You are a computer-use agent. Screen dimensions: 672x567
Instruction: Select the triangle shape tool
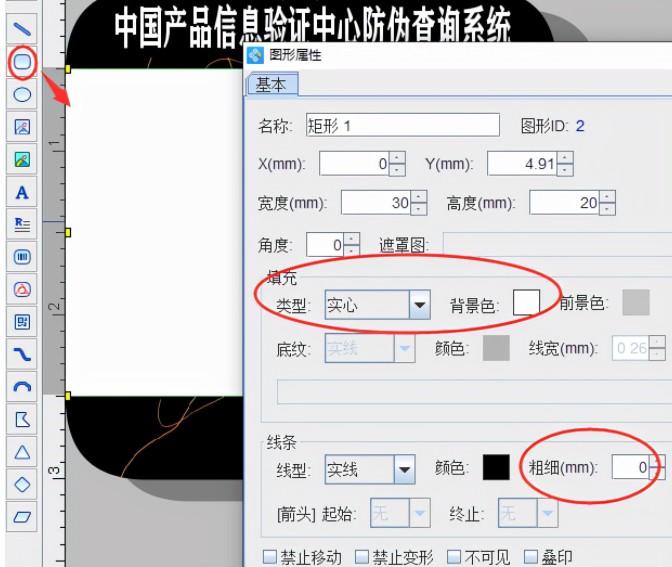22,452
